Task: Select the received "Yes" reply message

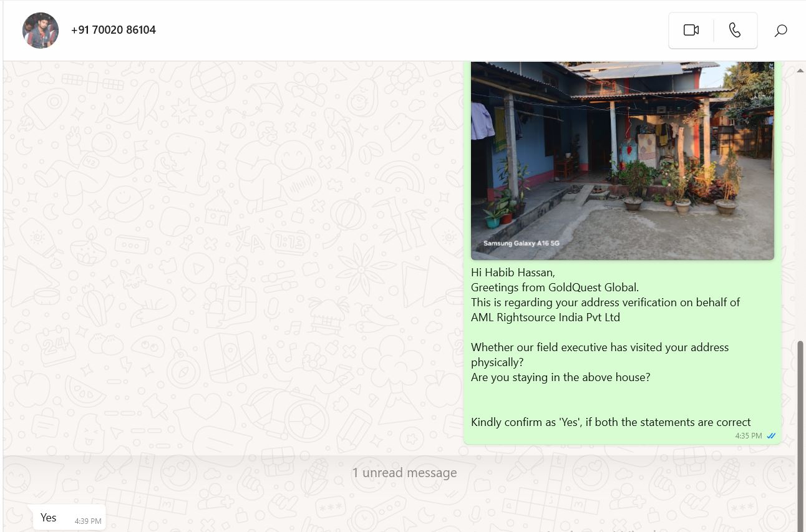Action: coord(69,518)
